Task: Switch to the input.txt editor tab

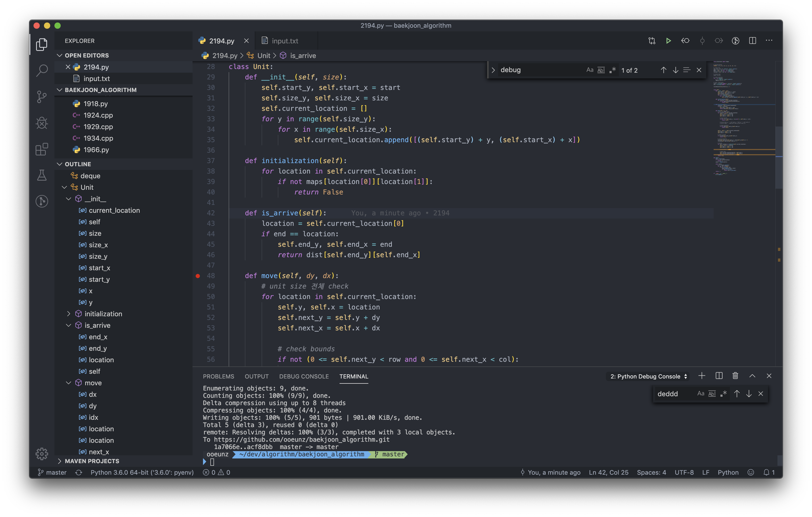Action: [x=285, y=41]
